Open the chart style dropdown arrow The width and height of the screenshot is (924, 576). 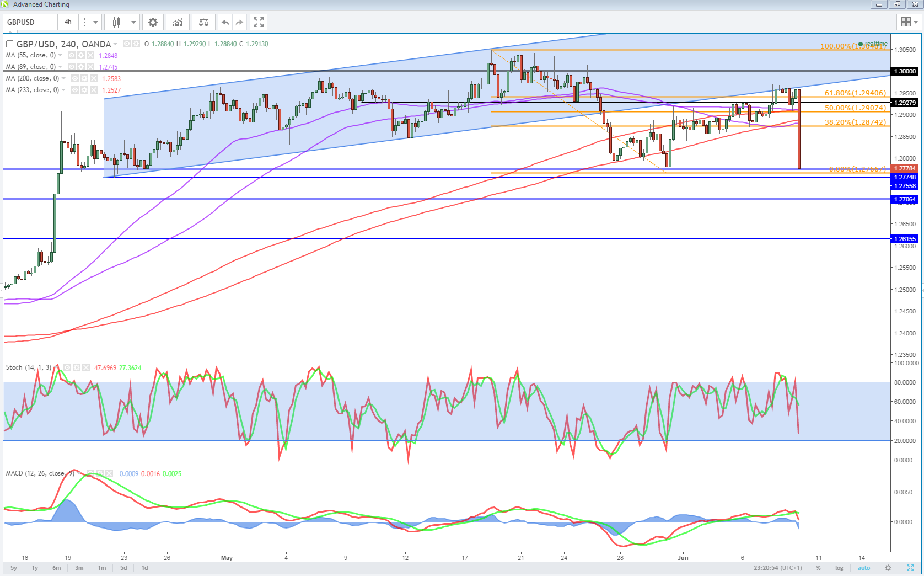[133, 22]
